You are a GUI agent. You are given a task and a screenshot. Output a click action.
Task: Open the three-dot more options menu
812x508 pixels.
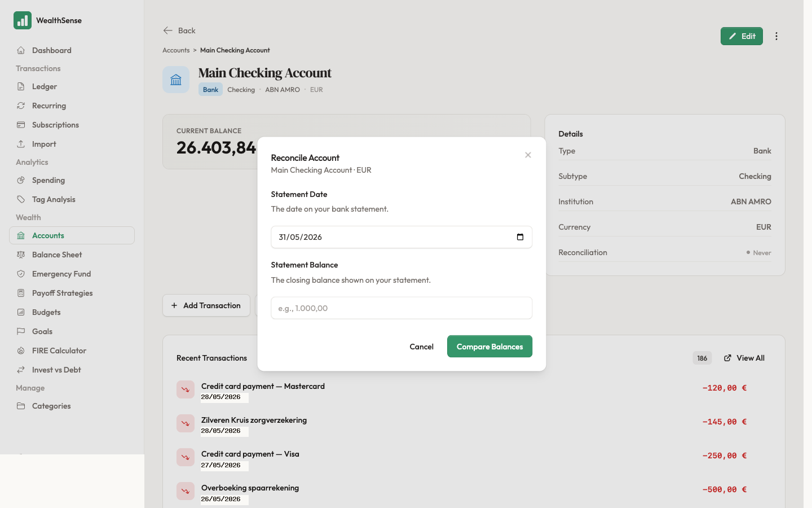[776, 36]
